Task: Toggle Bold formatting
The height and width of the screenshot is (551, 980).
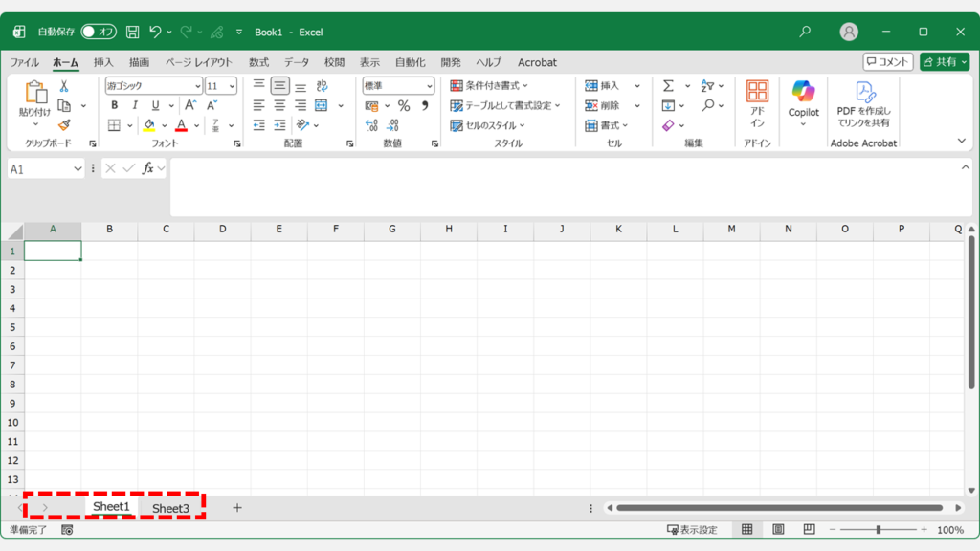Action: point(114,106)
